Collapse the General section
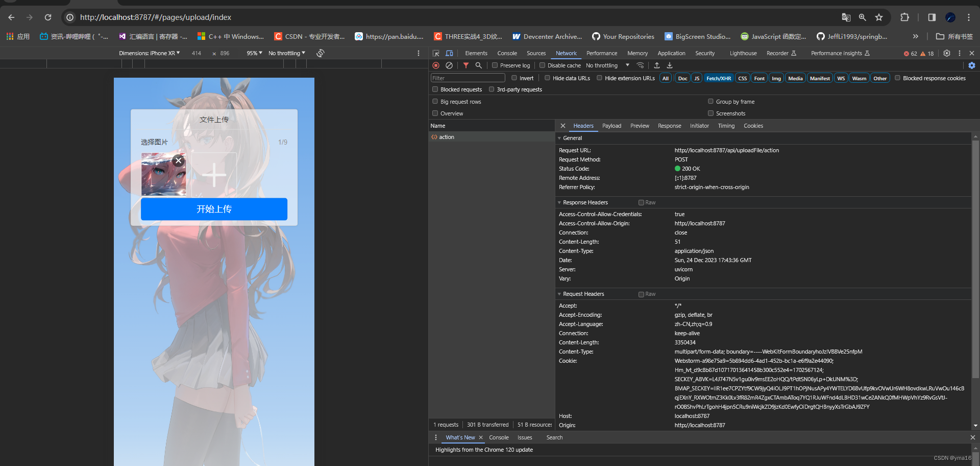The width and height of the screenshot is (980, 466). (559, 138)
